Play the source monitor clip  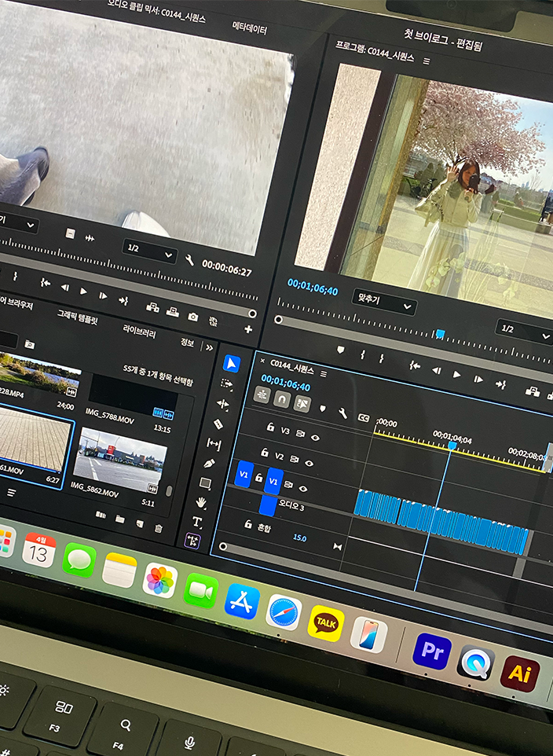pyautogui.click(x=83, y=292)
